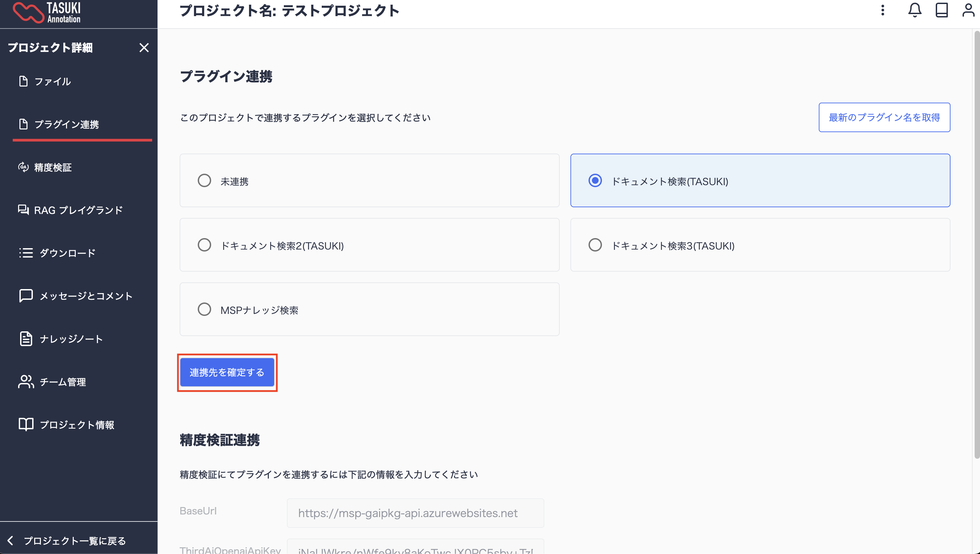980x554 pixels.
Task: Close the プロジェクト詳細 sidebar
Action: [144, 48]
